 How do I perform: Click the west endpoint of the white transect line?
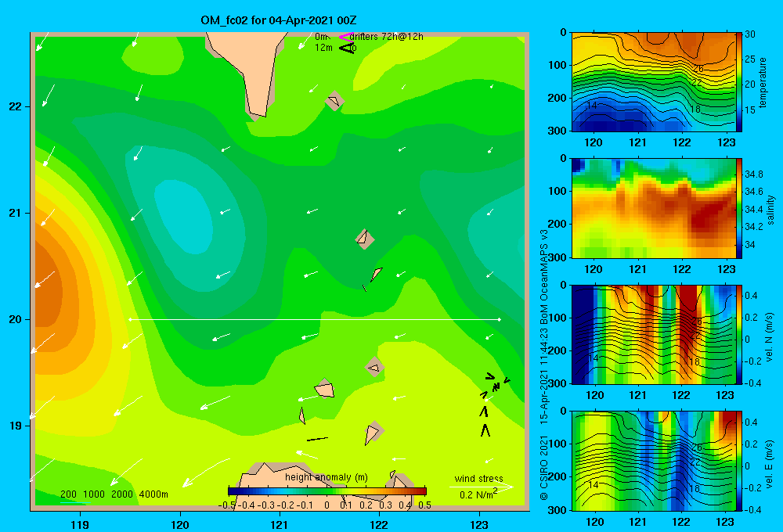click(x=130, y=319)
